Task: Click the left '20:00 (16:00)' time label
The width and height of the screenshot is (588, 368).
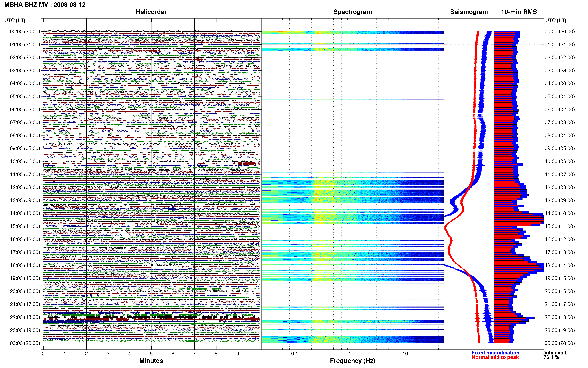Action: [x=25, y=291]
